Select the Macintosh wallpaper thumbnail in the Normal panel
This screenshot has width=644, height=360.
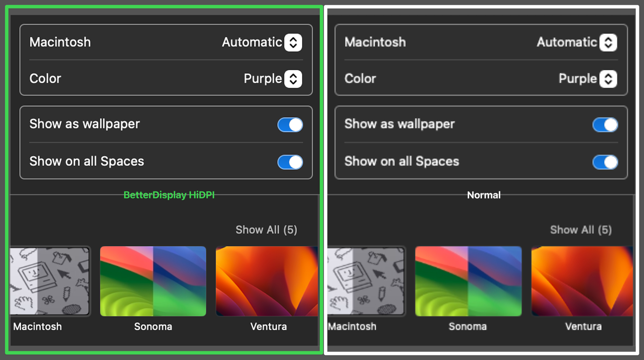pyautogui.click(x=366, y=281)
